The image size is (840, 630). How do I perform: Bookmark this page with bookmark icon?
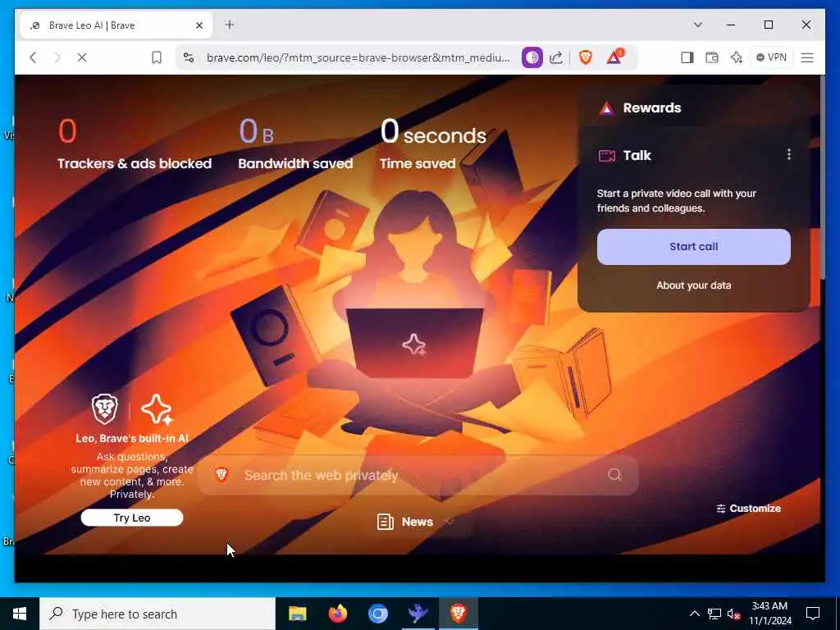tap(157, 57)
